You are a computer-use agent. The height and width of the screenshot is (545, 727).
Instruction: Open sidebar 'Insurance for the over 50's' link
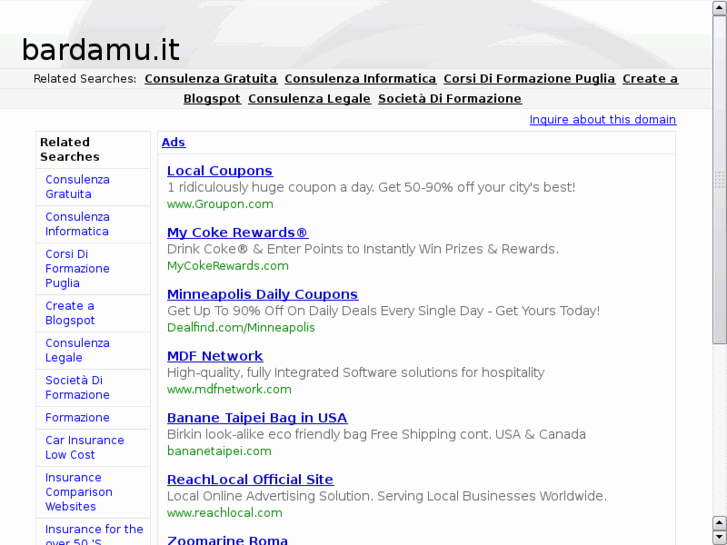pyautogui.click(x=94, y=534)
